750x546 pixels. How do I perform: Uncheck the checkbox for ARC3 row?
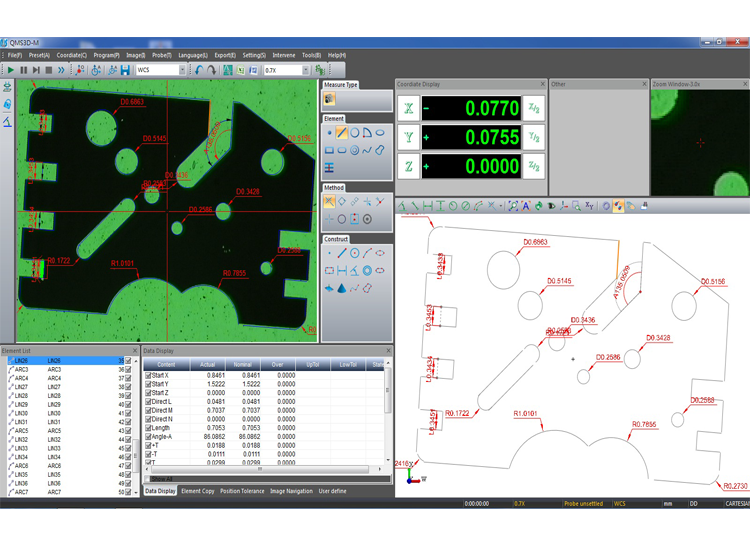pos(128,370)
